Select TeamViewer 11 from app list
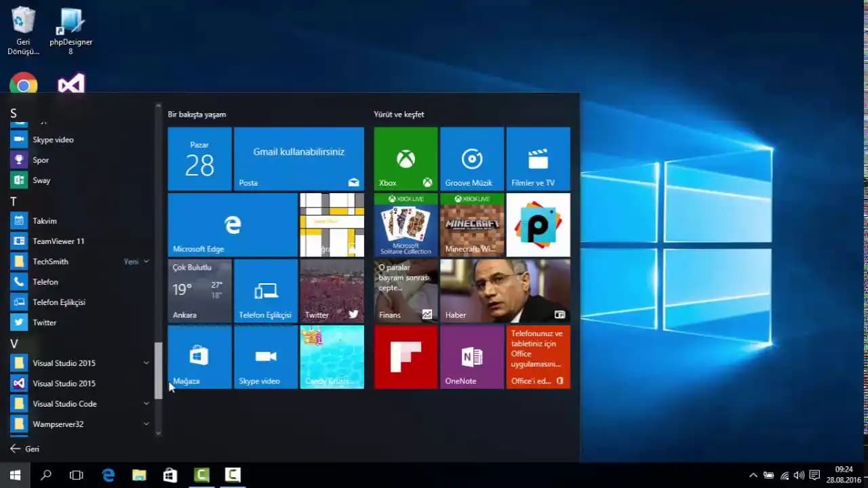The image size is (868, 488). (x=58, y=241)
